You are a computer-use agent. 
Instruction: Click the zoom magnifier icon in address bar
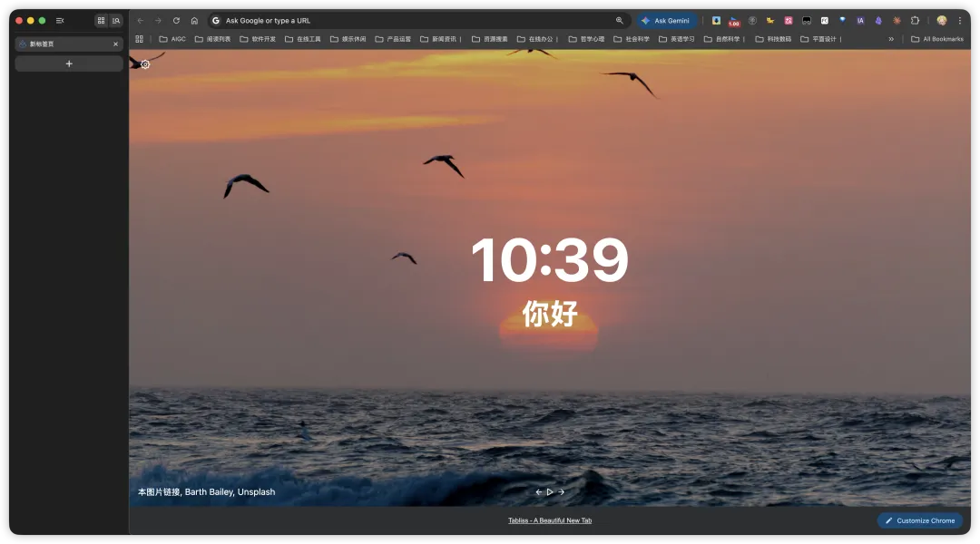click(x=620, y=21)
